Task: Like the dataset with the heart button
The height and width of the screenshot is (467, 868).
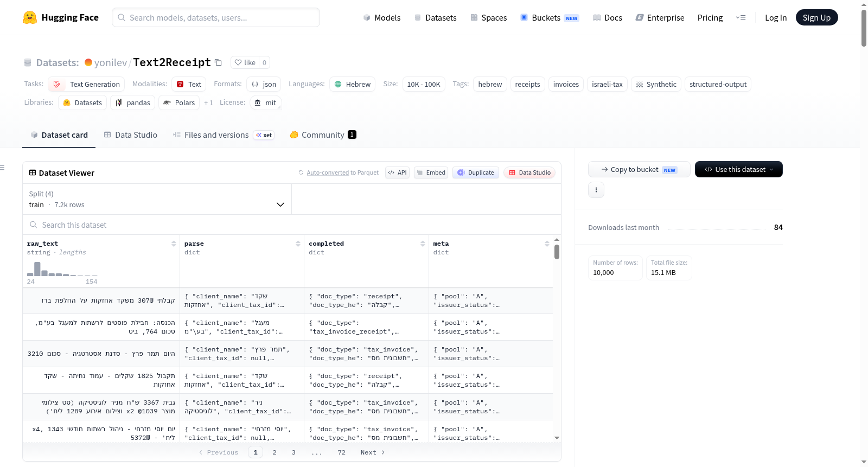Action: 245,62
